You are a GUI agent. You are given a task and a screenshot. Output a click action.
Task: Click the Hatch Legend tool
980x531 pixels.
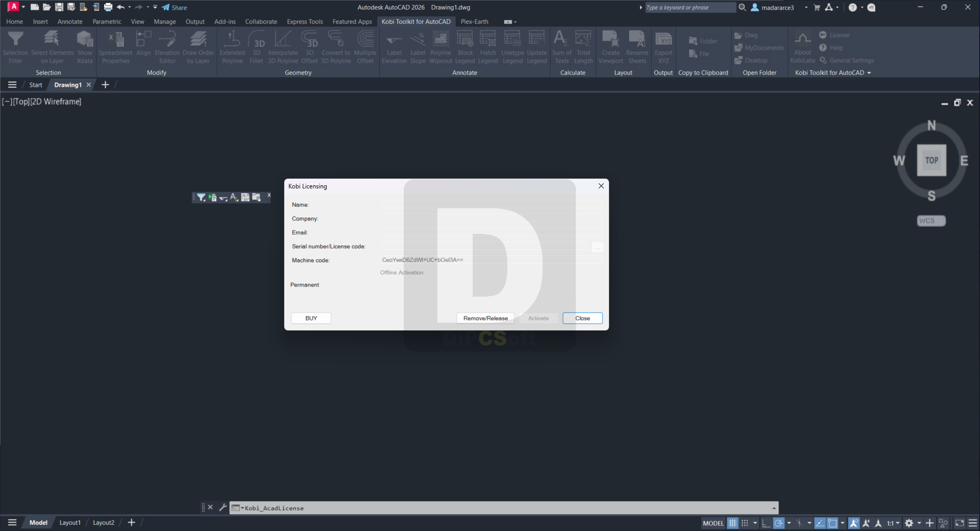coord(488,47)
